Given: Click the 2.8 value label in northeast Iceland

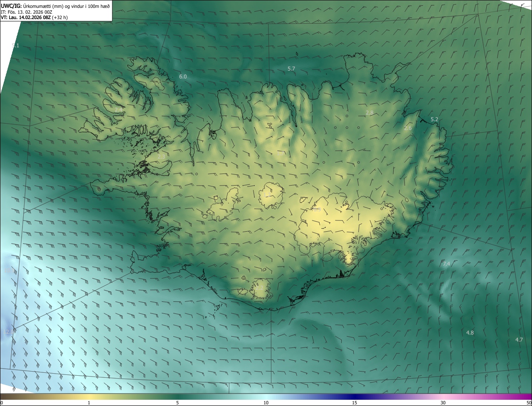Looking at the screenshot, I should point(369,113).
